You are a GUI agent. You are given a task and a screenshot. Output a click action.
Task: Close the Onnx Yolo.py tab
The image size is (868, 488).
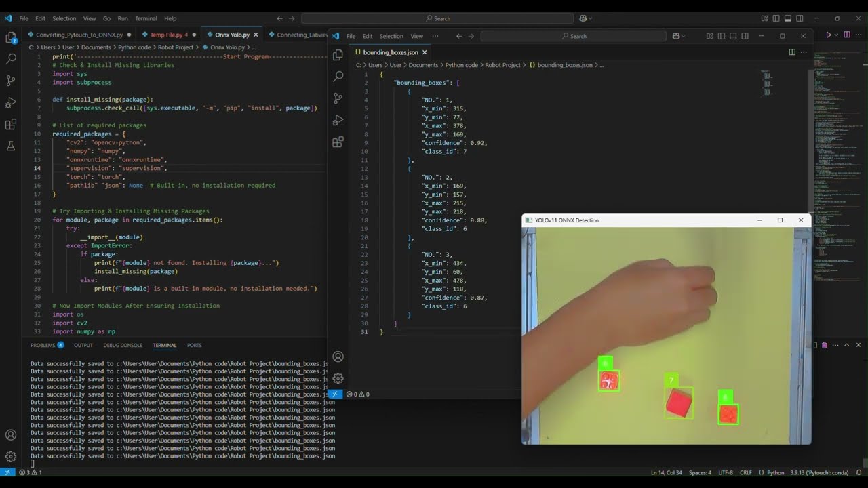pyautogui.click(x=255, y=35)
